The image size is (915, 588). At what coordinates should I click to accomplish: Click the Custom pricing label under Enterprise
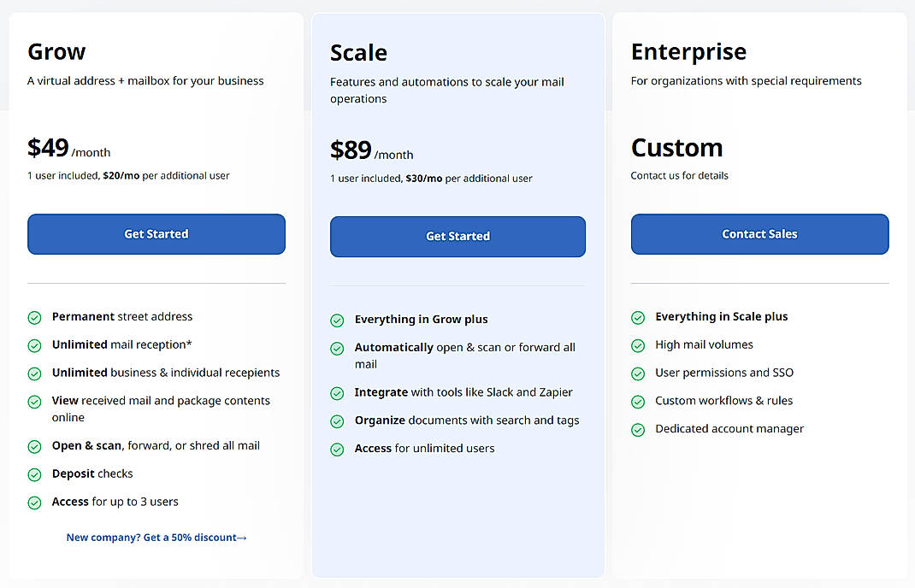point(676,147)
